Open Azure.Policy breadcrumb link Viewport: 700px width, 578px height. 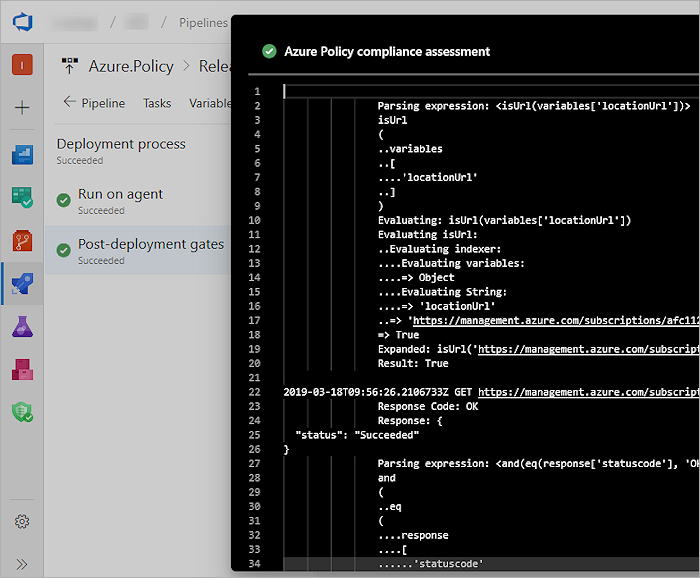coord(131,66)
